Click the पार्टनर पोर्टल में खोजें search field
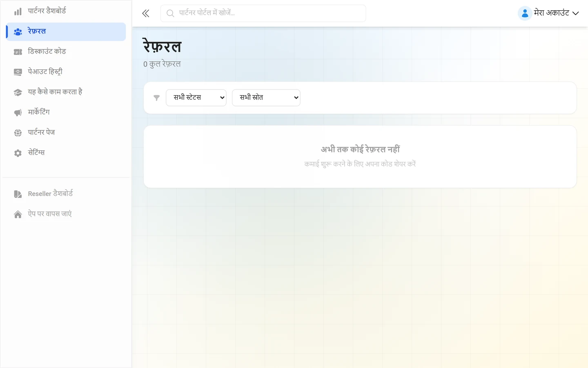The height and width of the screenshot is (368, 588). tap(263, 13)
